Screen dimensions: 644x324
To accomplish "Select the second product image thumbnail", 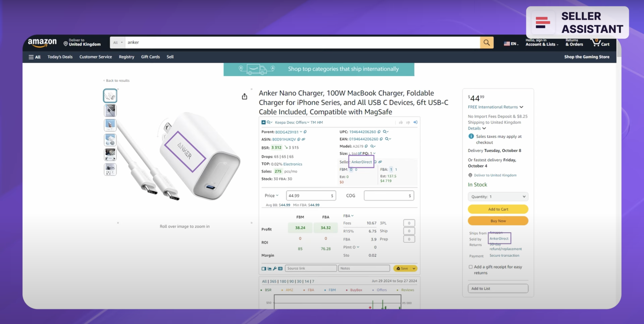I will pyautogui.click(x=110, y=111).
